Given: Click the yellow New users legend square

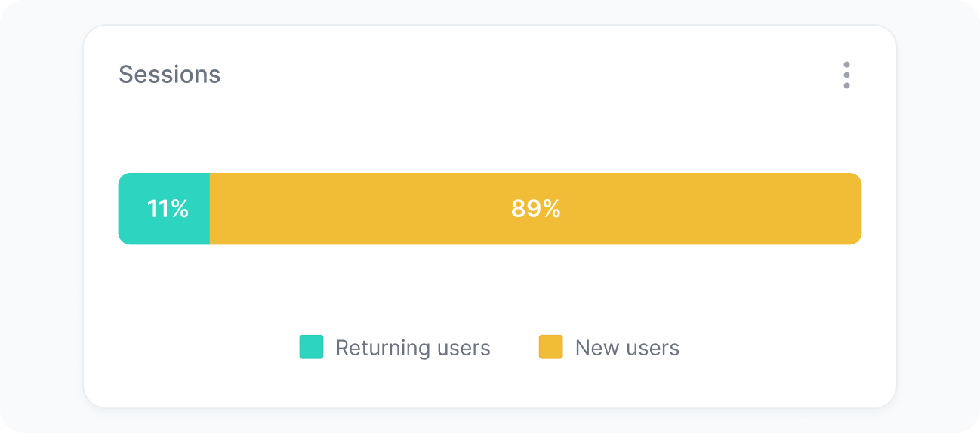Looking at the screenshot, I should pos(550,347).
